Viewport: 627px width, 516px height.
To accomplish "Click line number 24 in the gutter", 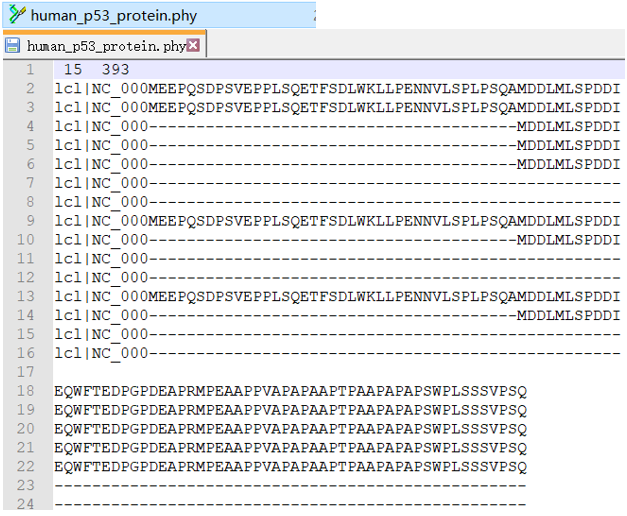I will coord(26,504).
